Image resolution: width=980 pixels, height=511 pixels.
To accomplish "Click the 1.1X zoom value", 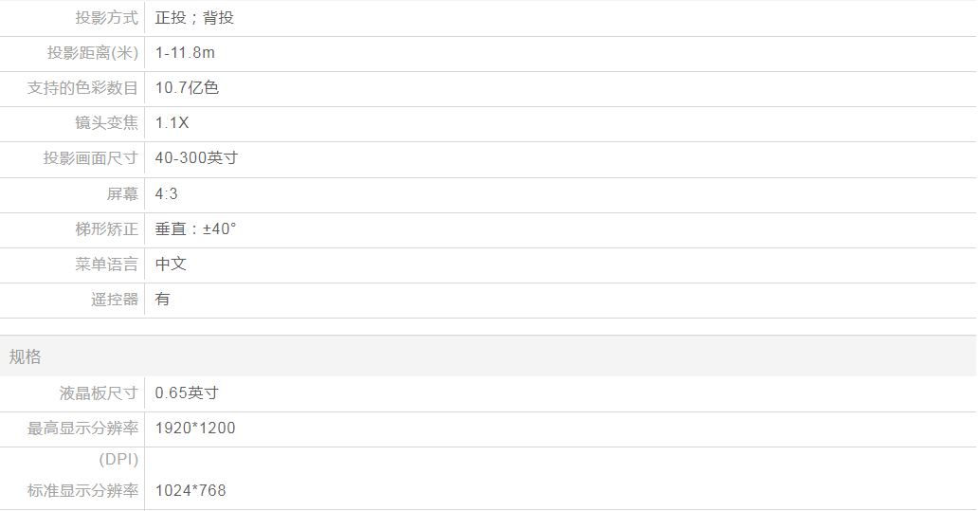I will coord(172,123).
